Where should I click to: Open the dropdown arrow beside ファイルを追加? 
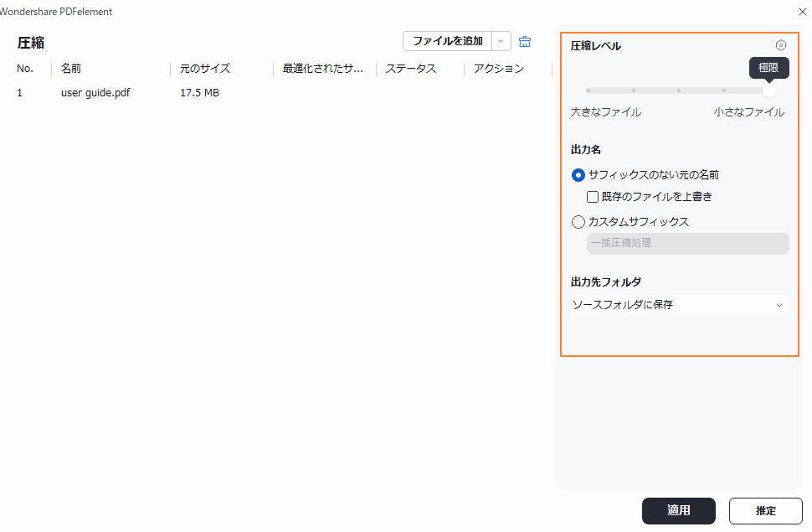point(501,40)
